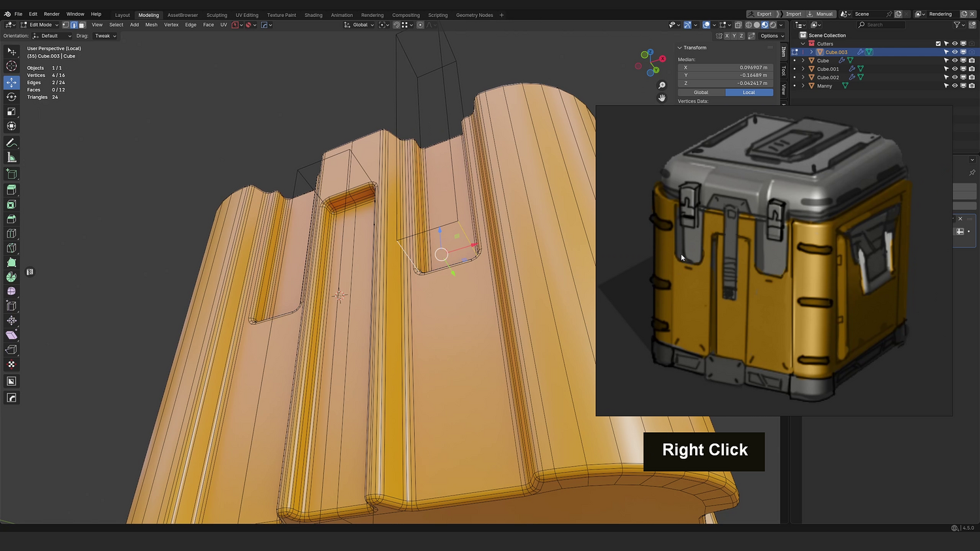Switch to the Sculpting workspace tab

(x=217, y=15)
